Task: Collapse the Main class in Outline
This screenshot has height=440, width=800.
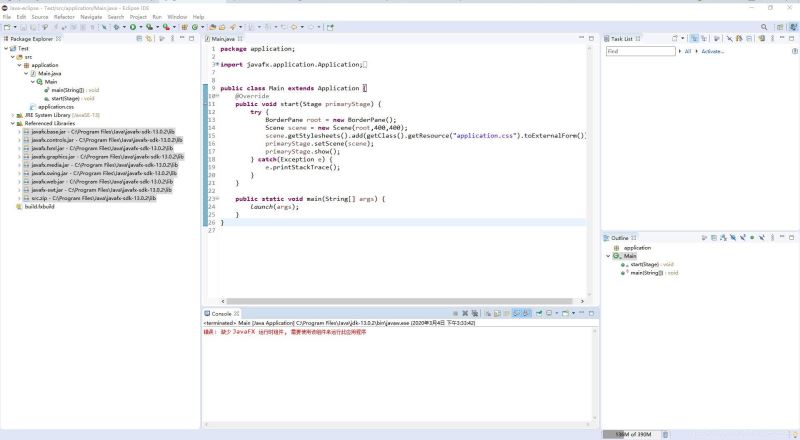Action: tap(608, 256)
